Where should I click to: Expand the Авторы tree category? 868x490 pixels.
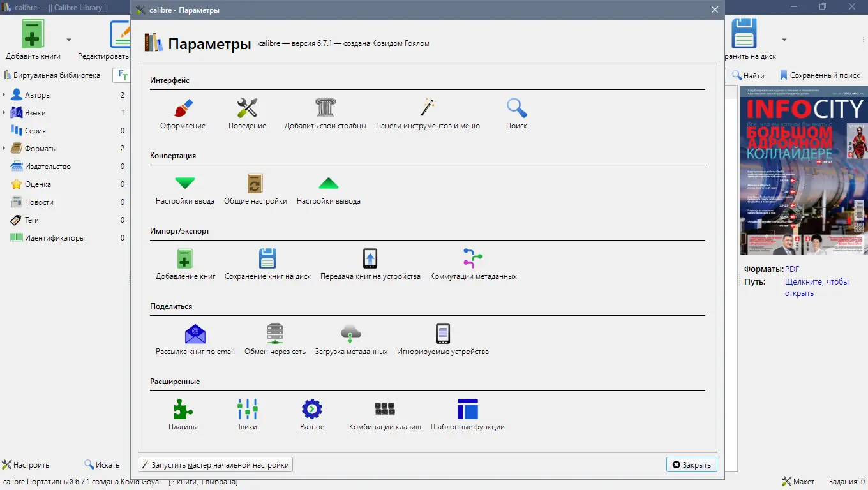(4, 95)
